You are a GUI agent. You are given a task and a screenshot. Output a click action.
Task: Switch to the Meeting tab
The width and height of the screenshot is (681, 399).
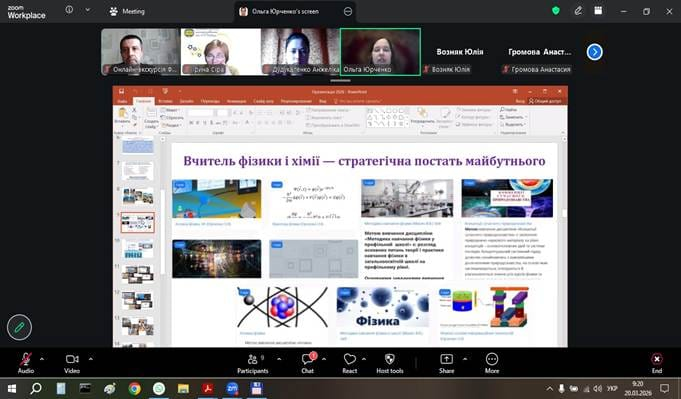[x=127, y=12]
